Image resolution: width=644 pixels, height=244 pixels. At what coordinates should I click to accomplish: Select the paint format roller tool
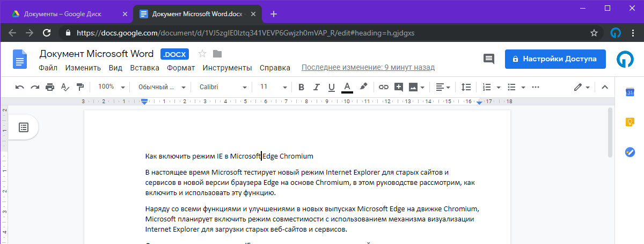80,87
